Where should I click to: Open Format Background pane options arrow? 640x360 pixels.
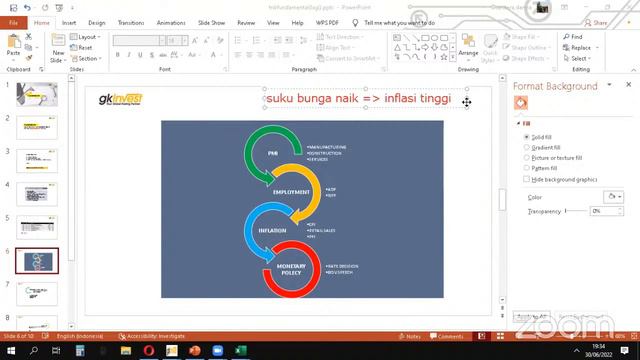click(609, 84)
